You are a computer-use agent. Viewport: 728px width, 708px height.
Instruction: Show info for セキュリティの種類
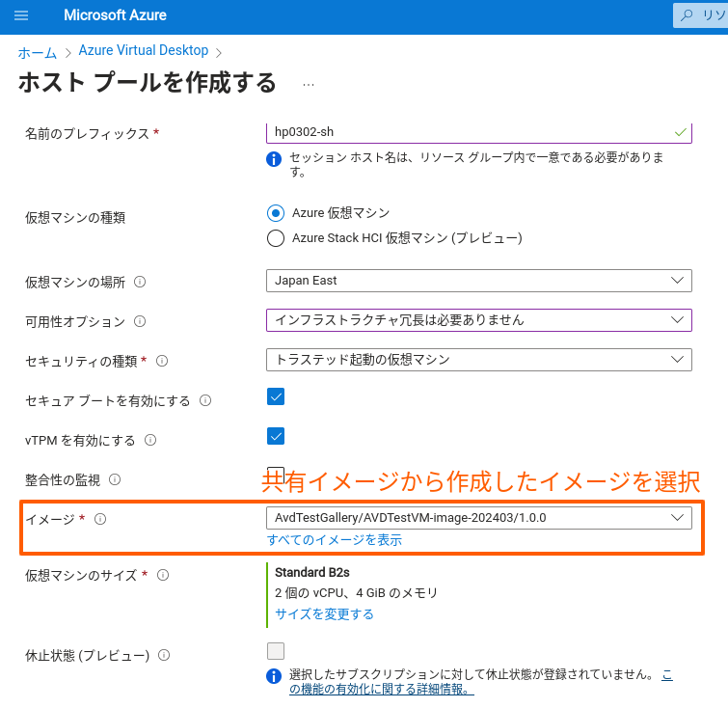(162, 361)
